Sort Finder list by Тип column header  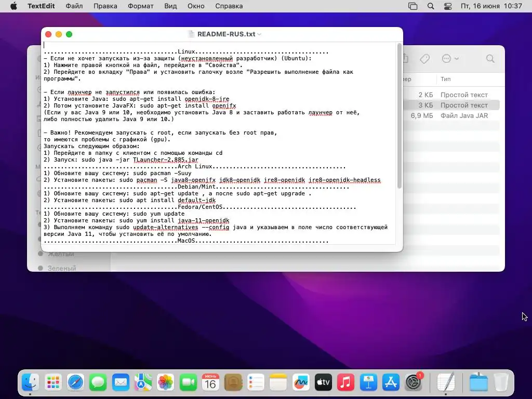coord(445,79)
